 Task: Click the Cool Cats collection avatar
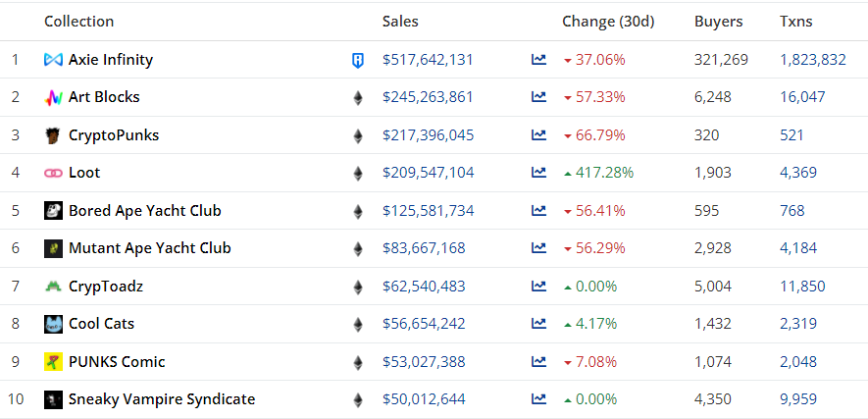click(53, 324)
